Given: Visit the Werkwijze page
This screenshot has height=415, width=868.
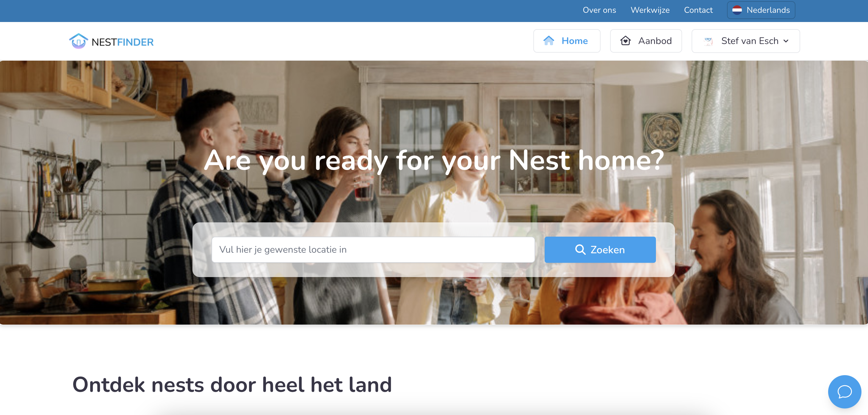Looking at the screenshot, I should [650, 10].
